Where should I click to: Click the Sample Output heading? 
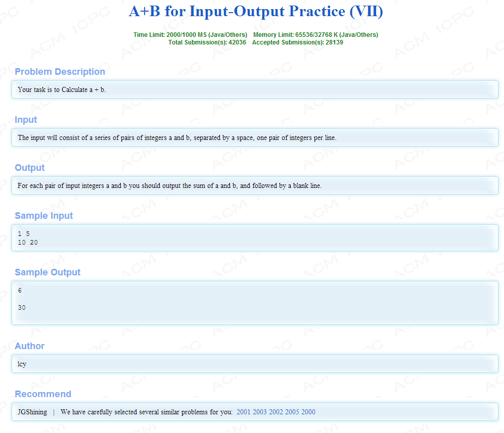click(48, 272)
